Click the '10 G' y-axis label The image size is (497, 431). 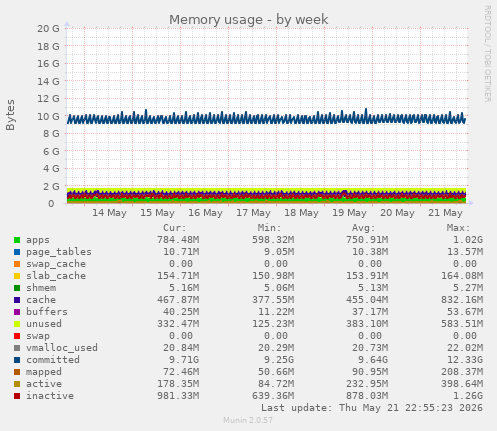(48, 116)
